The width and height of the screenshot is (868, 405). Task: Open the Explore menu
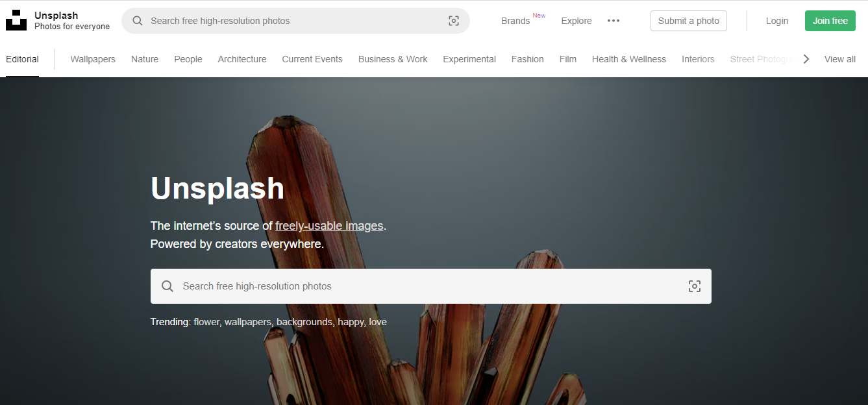tap(577, 21)
